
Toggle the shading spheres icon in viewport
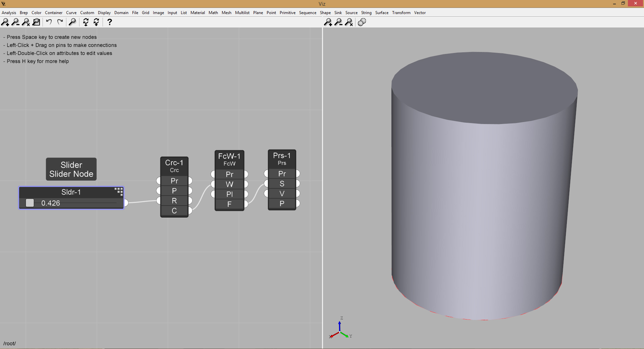click(x=362, y=22)
